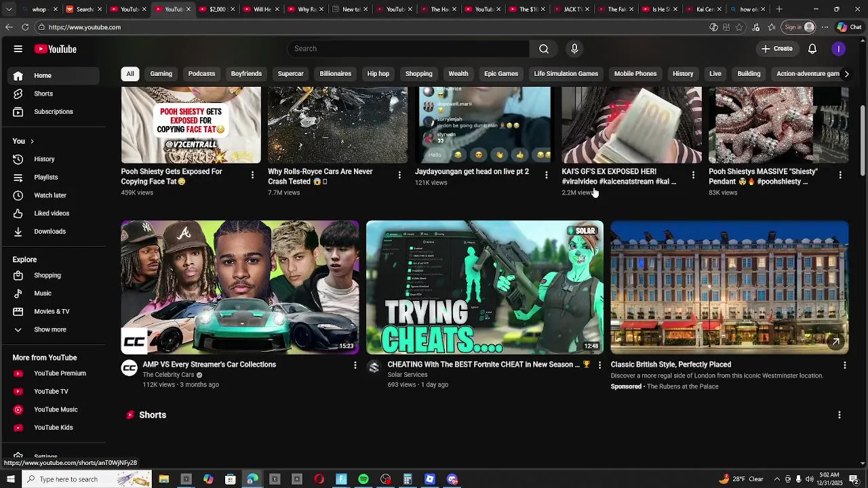Image resolution: width=868 pixels, height=488 pixels.
Task: Open the Rubens at the Palace ad thumbnail
Action: click(x=730, y=287)
